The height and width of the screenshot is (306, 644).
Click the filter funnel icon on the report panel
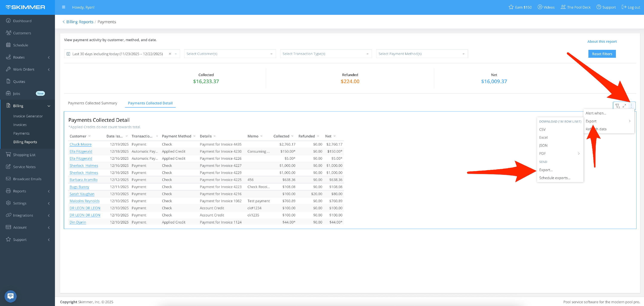pos(617,106)
